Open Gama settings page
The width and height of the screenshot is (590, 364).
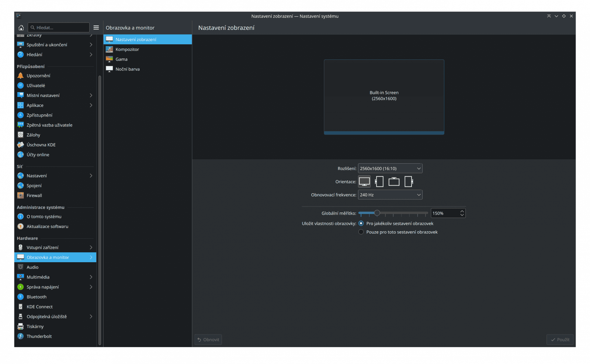(147, 59)
